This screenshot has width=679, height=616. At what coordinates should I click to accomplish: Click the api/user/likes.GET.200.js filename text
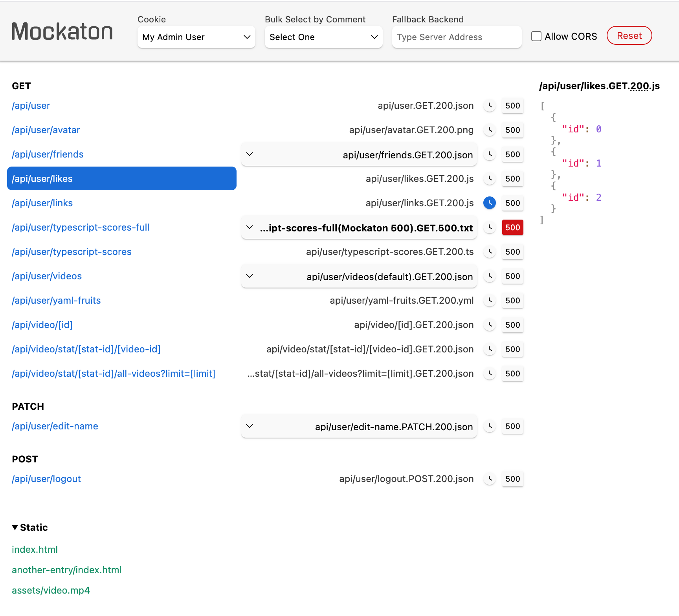(420, 179)
